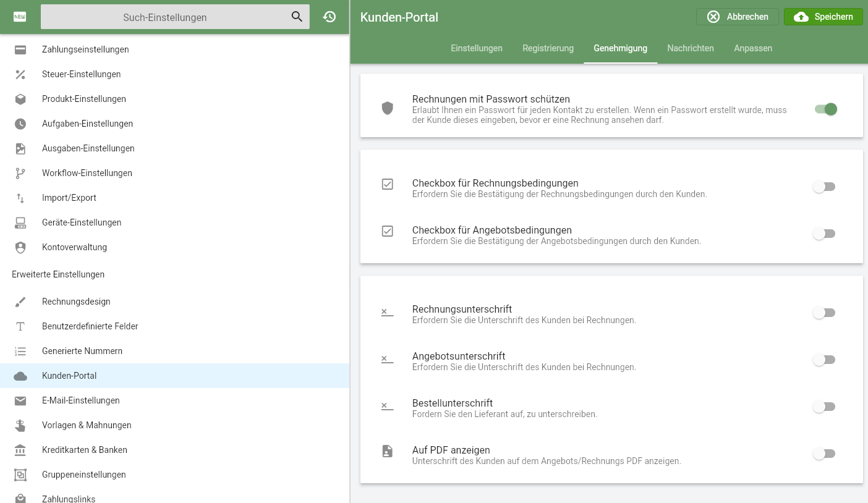This screenshot has width=868, height=503.
Task: Open the Anpassen tab
Action: [x=753, y=48]
